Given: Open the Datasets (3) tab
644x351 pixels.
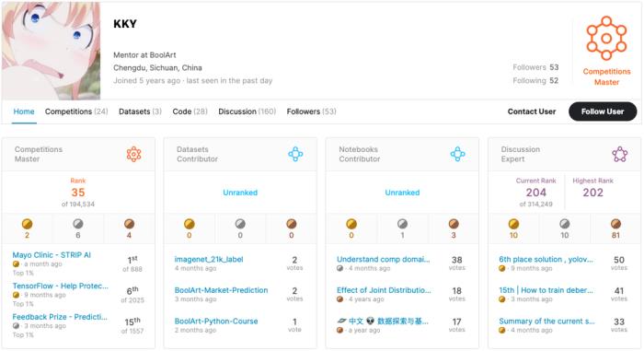Looking at the screenshot, I should [140, 111].
